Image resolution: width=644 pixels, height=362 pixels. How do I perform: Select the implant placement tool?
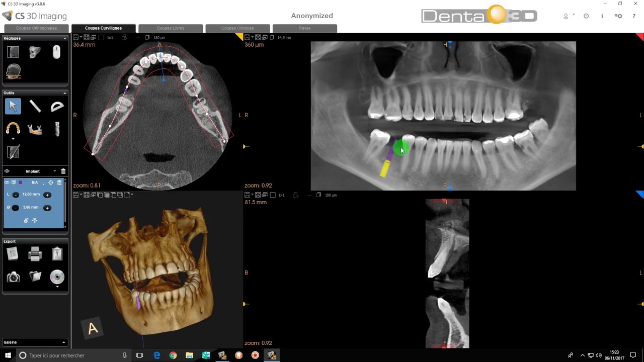(x=57, y=129)
